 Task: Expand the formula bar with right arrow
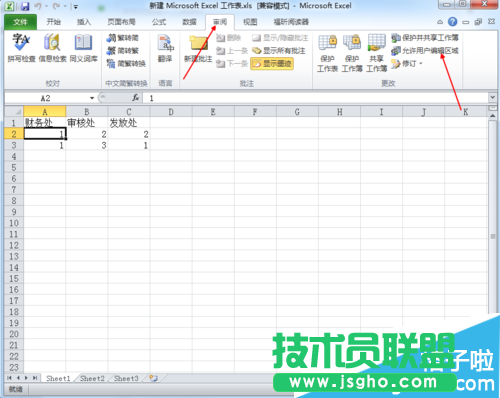coord(492,98)
